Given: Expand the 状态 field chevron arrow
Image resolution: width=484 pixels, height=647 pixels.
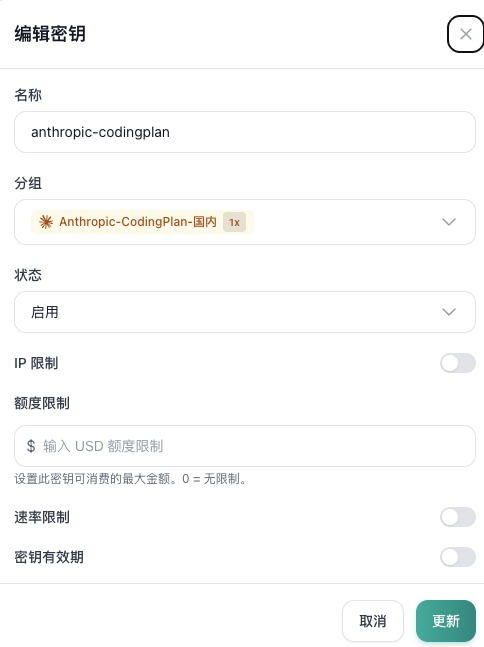Looking at the screenshot, I should pos(449,312).
